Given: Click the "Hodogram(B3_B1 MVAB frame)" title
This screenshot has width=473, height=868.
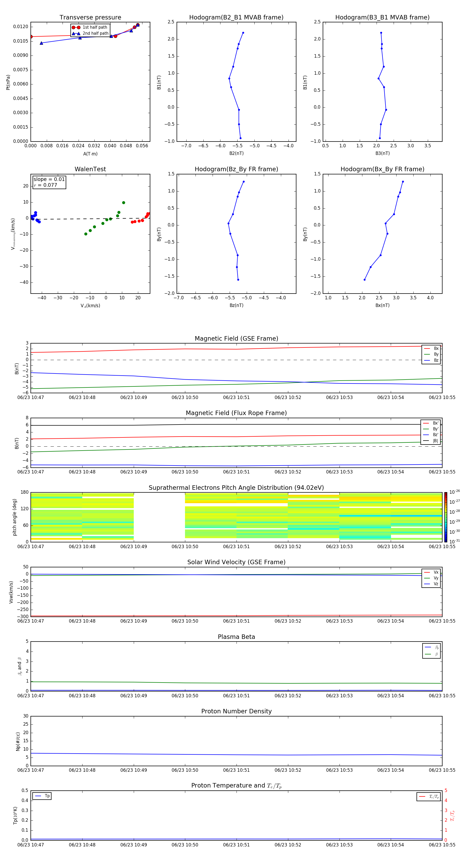Looking at the screenshot, I should pyautogui.click(x=382, y=18).
